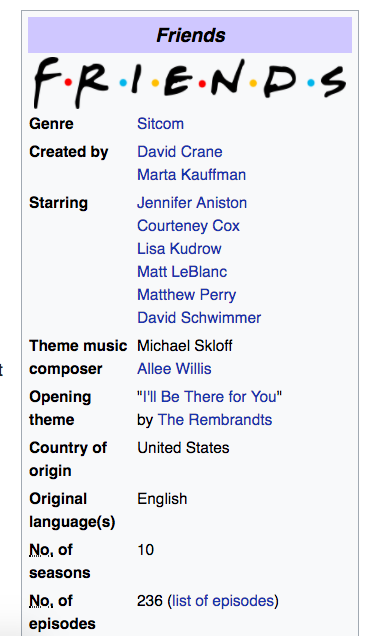Viewport: 384px width, 636px height.
Task: Click the Allee Willis link
Action: click(174, 369)
